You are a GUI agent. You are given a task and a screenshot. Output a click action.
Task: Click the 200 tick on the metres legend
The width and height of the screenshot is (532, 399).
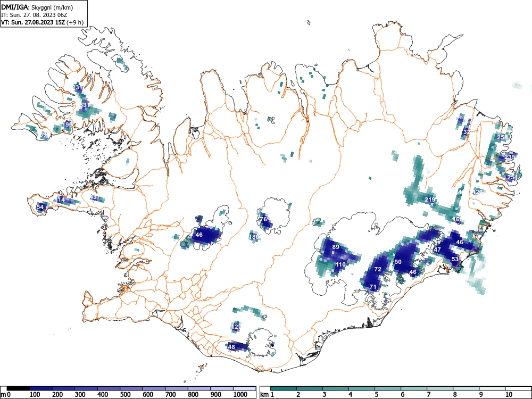coord(57,395)
